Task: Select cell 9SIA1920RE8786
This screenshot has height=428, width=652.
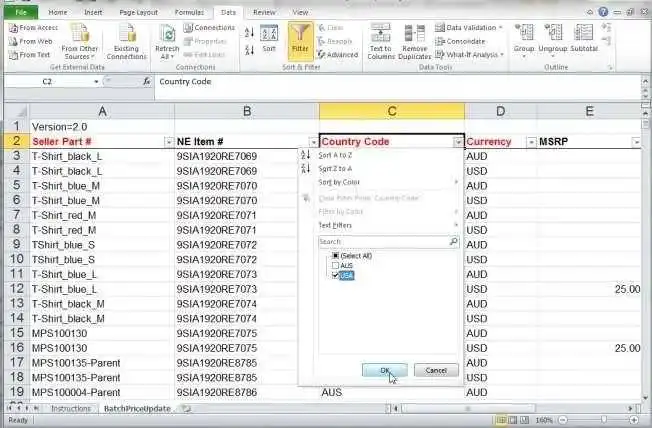Action: (247, 393)
